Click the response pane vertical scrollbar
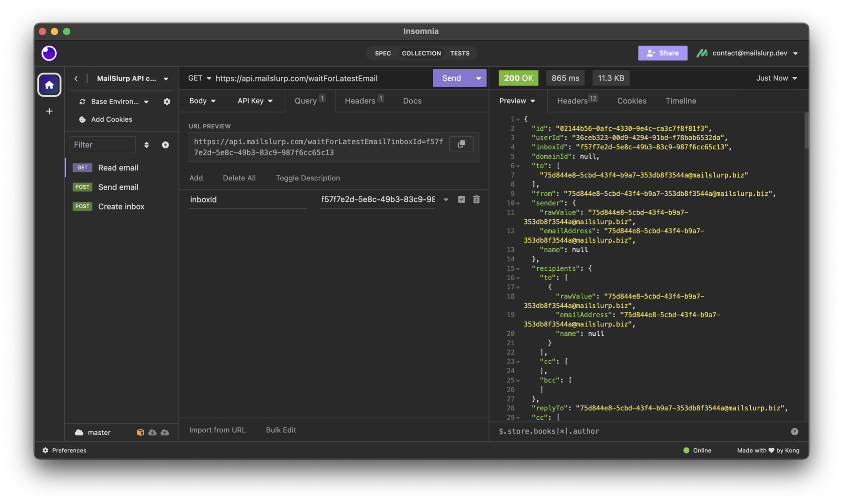Viewport: 843px width, 504px height. point(806,131)
